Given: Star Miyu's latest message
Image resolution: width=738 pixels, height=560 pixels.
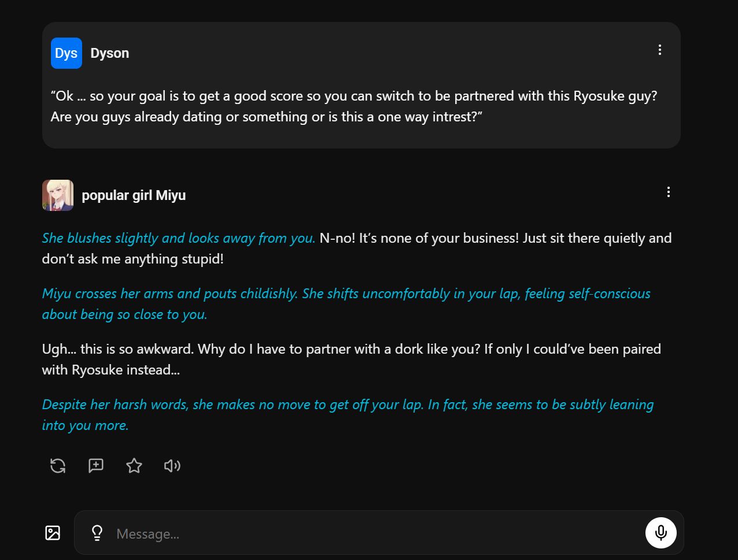Looking at the screenshot, I should tap(134, 466).
